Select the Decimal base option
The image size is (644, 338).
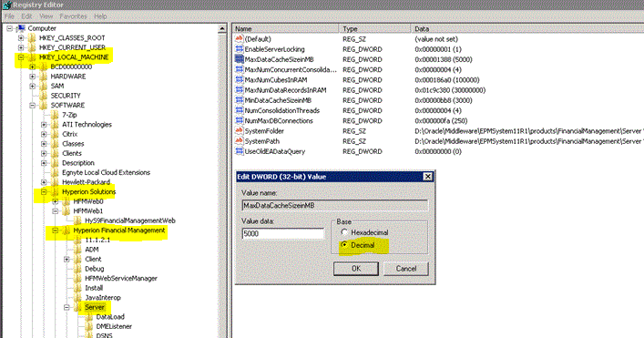344,245
